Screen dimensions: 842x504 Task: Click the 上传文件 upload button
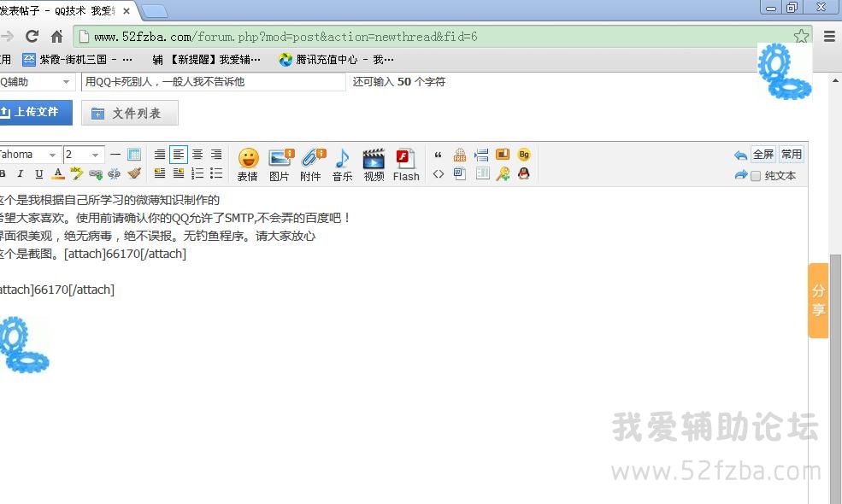(x=35, y=112)
